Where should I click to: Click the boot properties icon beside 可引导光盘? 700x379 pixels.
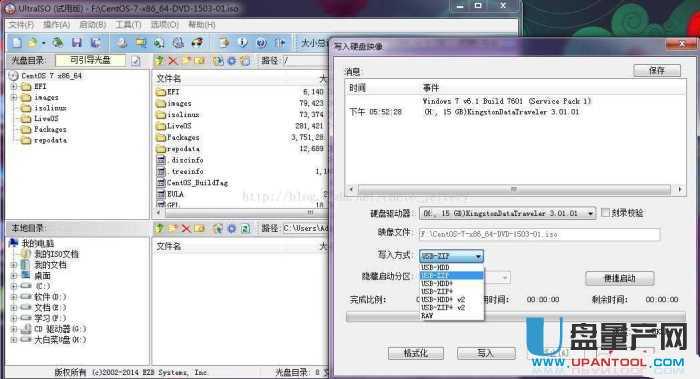coord(136,61)
